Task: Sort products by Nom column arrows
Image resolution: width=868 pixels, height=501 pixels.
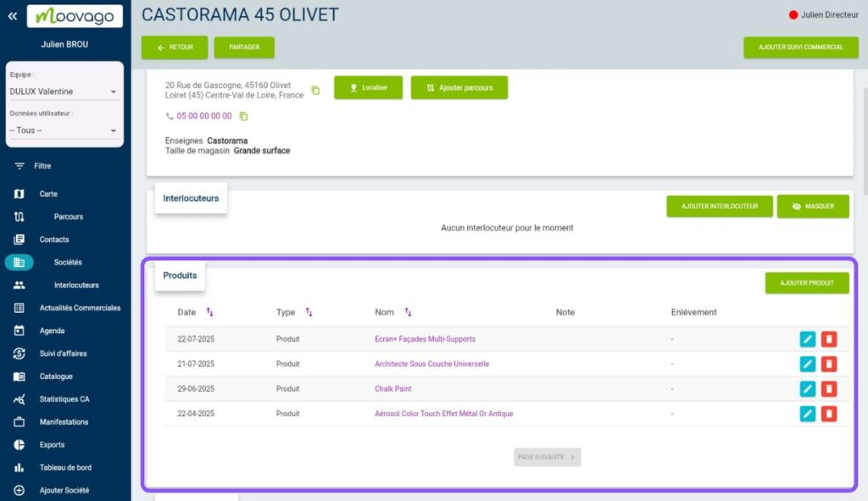Action: [408, 312]
